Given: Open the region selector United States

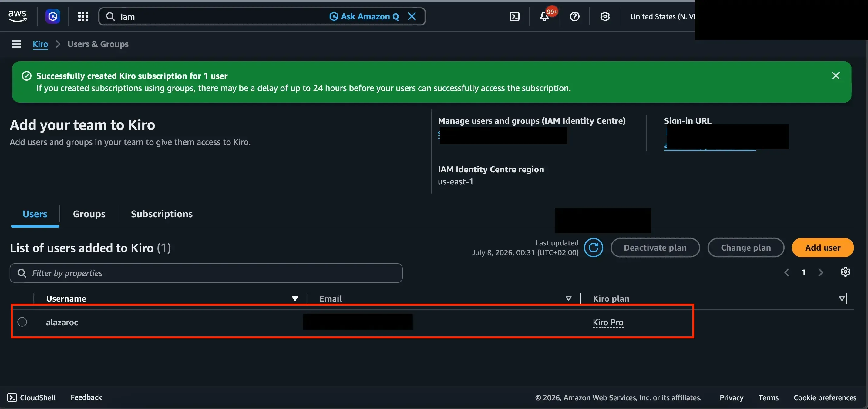Looking at the screenshot, I should click(662, 16).
